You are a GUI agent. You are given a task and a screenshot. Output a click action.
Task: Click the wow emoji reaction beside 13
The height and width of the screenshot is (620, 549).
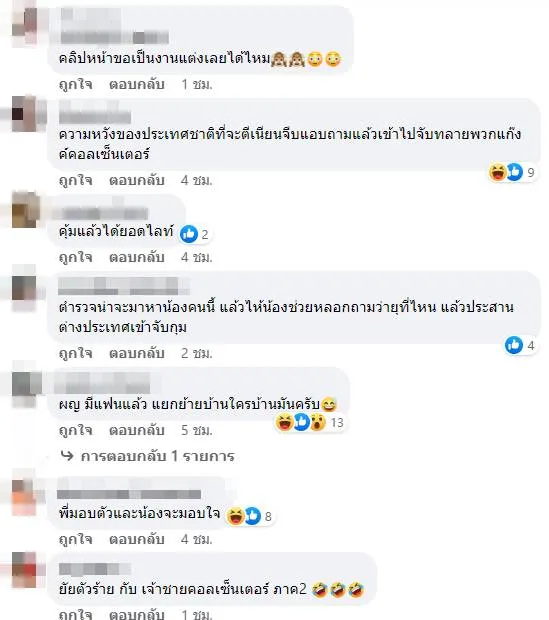pos(318,422)
